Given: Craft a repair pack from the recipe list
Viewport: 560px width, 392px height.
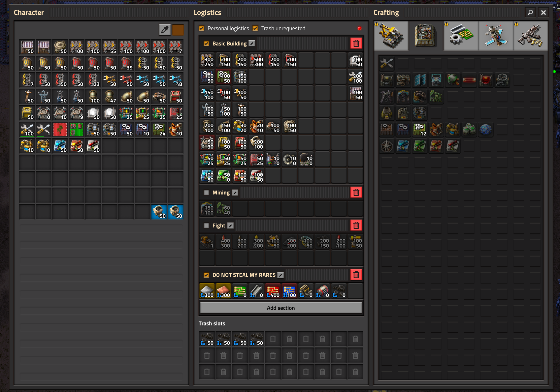Looking at the screenshot, I should coord(387,63).
